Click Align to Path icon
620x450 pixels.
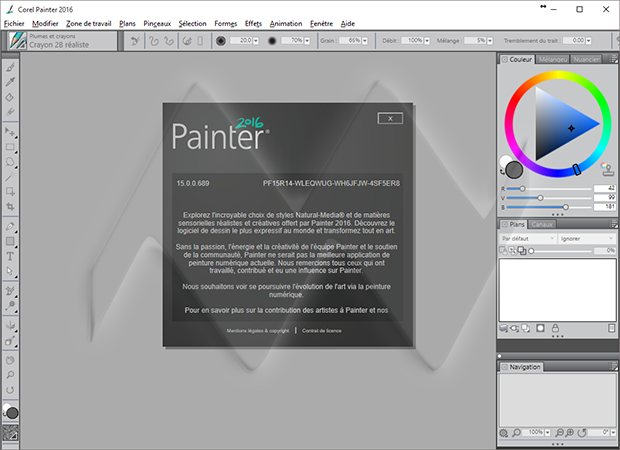187,40
